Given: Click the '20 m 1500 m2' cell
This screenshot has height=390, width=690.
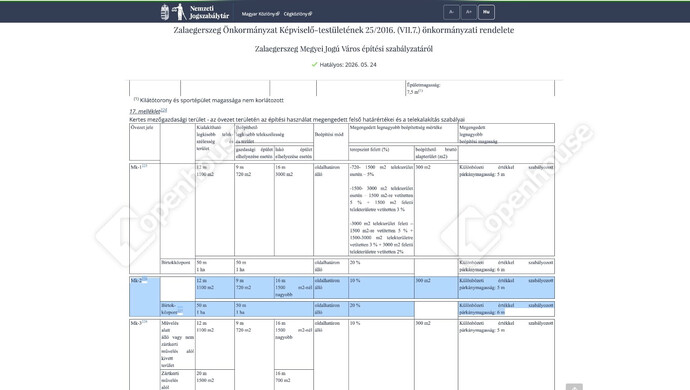Looking at the screenshot, I should pos(215,380).
